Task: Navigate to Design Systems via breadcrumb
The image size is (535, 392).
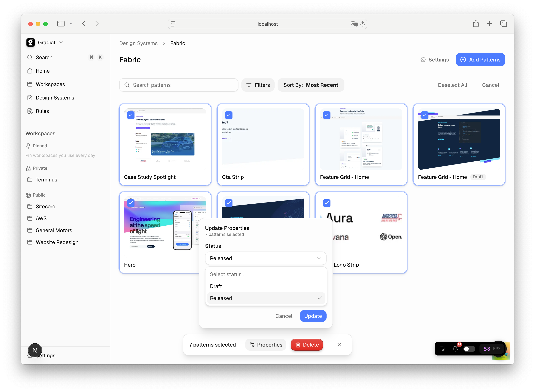Action: click(138, 43)
